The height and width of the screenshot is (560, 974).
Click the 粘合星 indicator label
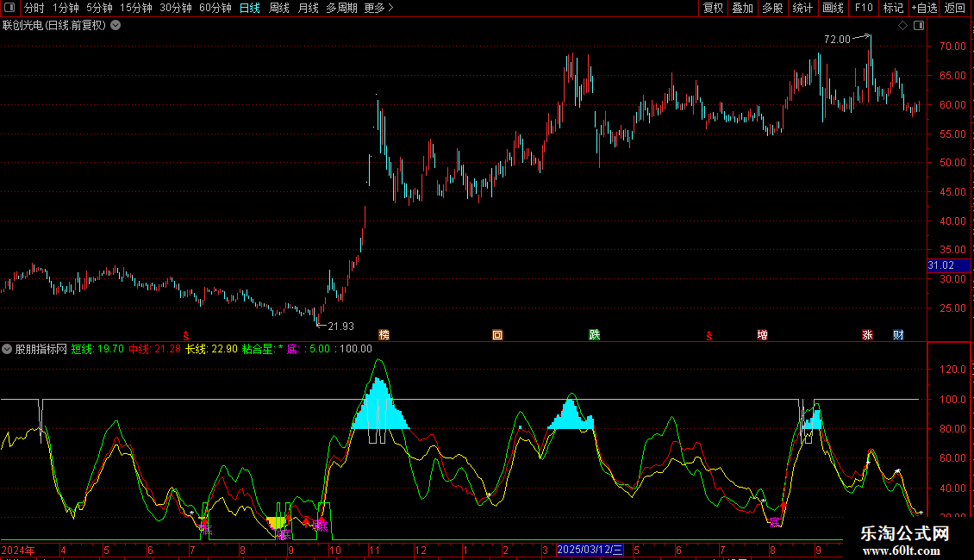[258, 349]
